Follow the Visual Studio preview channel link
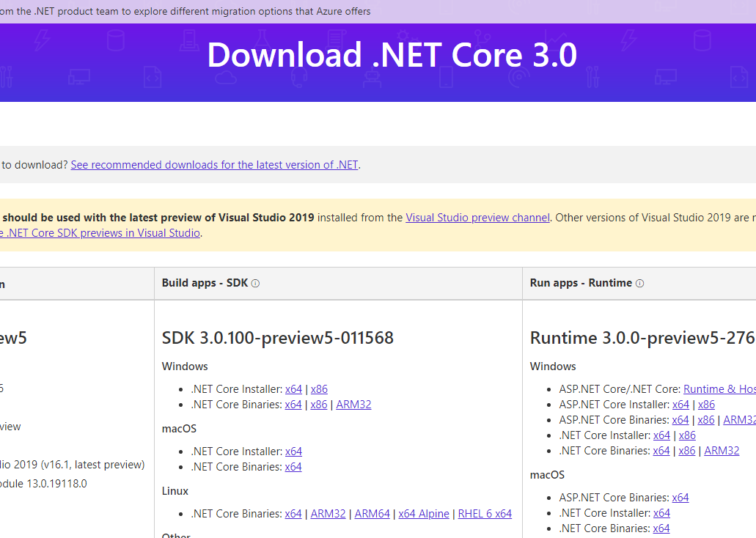 [x=478, y=218]
